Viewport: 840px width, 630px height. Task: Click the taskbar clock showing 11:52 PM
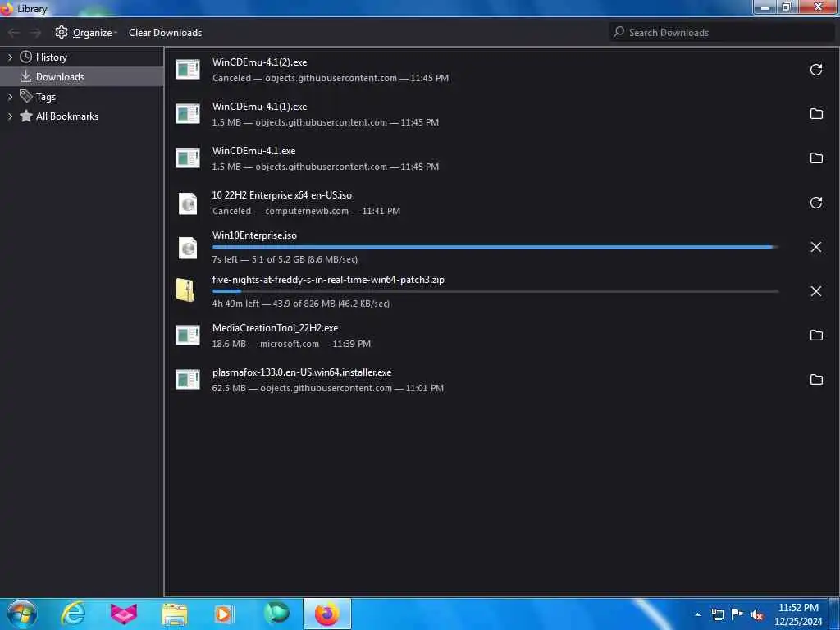click(x=798, y=614)
